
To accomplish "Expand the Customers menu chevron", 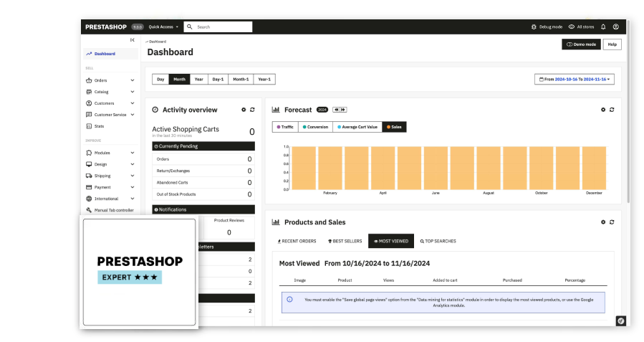I will [133, 103].
